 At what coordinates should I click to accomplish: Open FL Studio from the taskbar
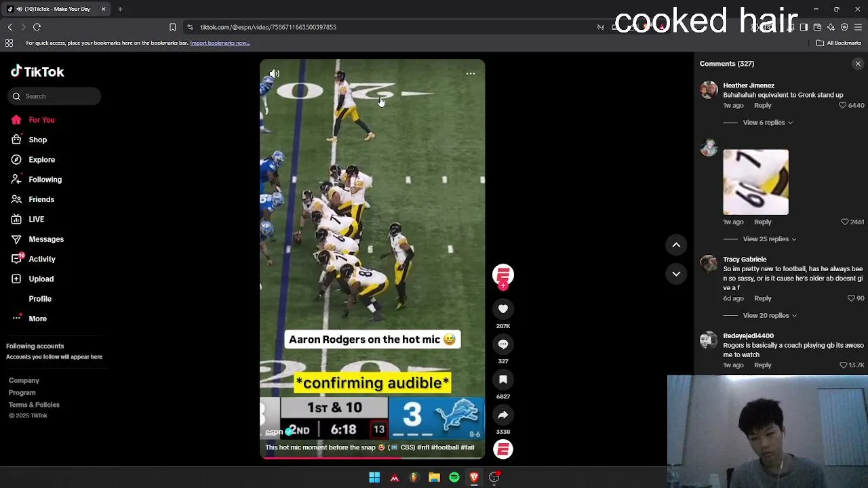tap(414, 478)
